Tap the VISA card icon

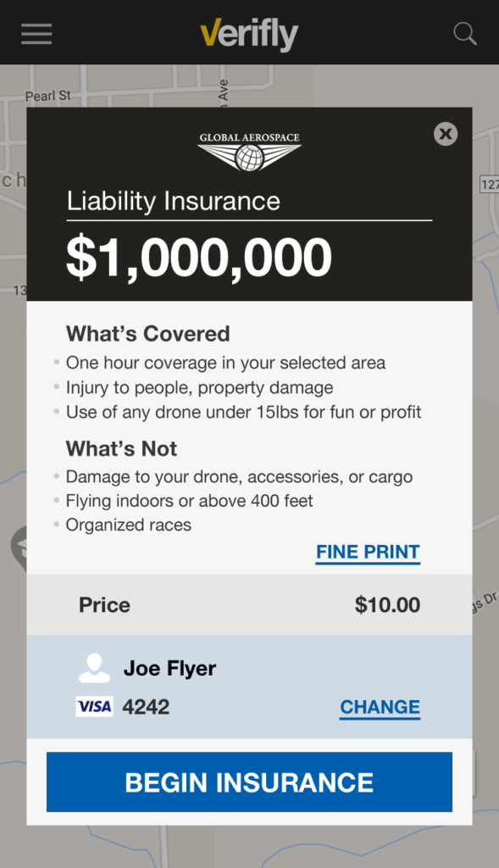[x=95, y=706]
